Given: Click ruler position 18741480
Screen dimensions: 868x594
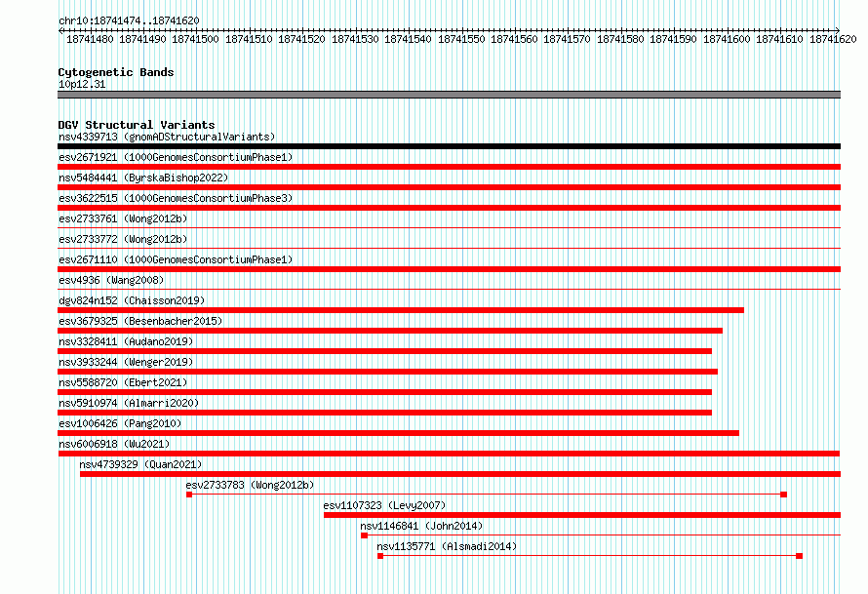Looking at the screenshot, I should (x=90, y=39).
